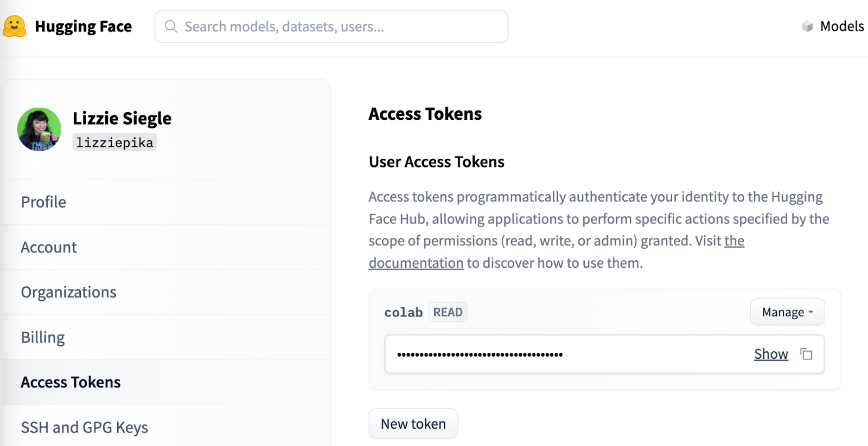Select Billing in the sidebar
The image size is (868, 446).
(167, 337)
